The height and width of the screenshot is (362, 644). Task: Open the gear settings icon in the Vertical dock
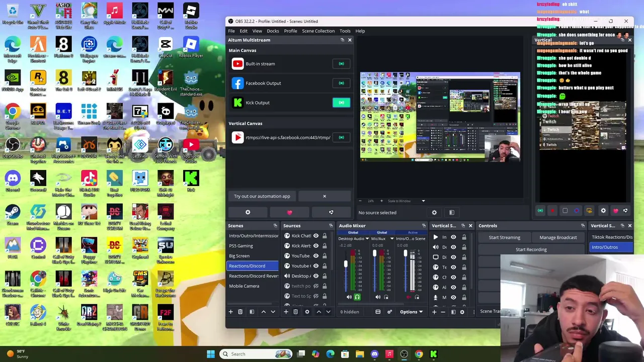tap(603, 211)
